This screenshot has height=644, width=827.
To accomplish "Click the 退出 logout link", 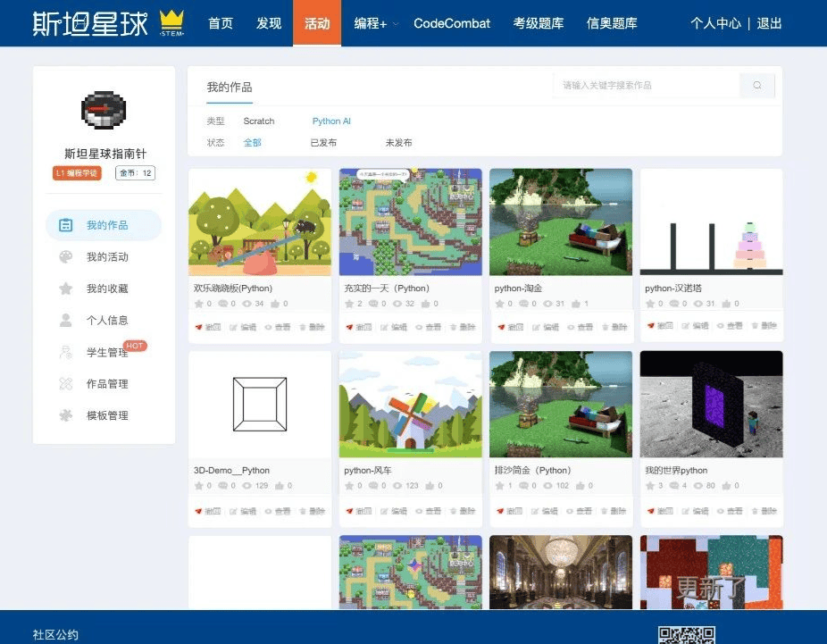I will [x=769, y=23].
